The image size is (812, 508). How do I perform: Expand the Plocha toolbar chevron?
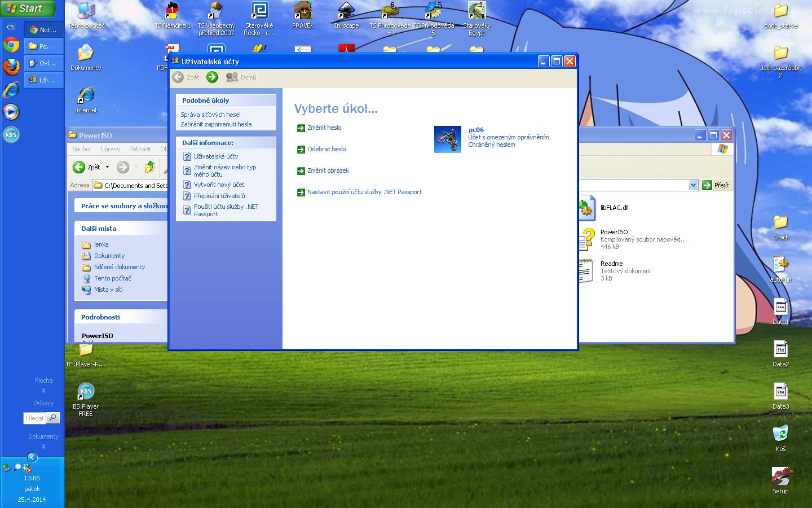(43, 391)
